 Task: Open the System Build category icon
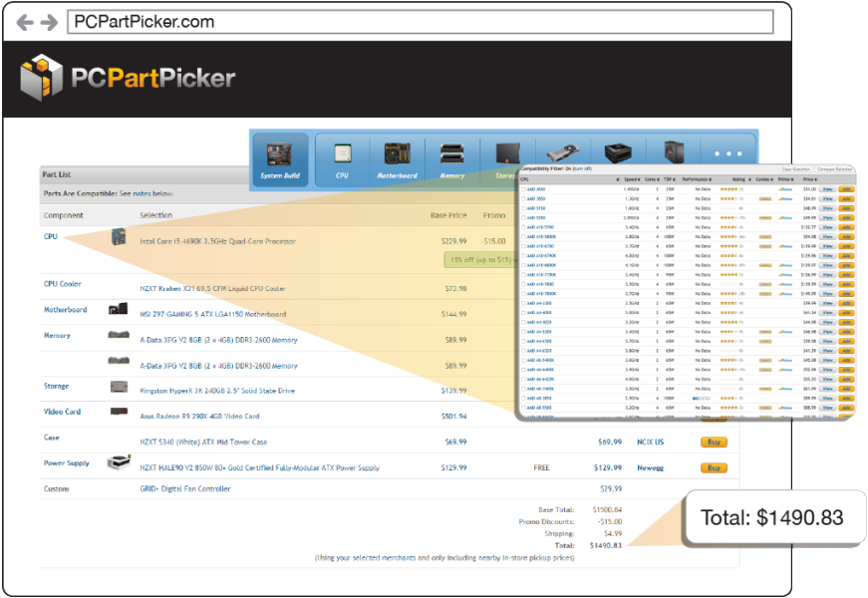click(x=280, y=159)
